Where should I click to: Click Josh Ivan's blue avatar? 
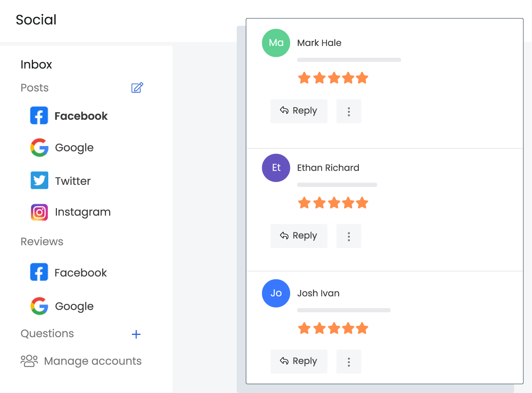tap(276, 293)
